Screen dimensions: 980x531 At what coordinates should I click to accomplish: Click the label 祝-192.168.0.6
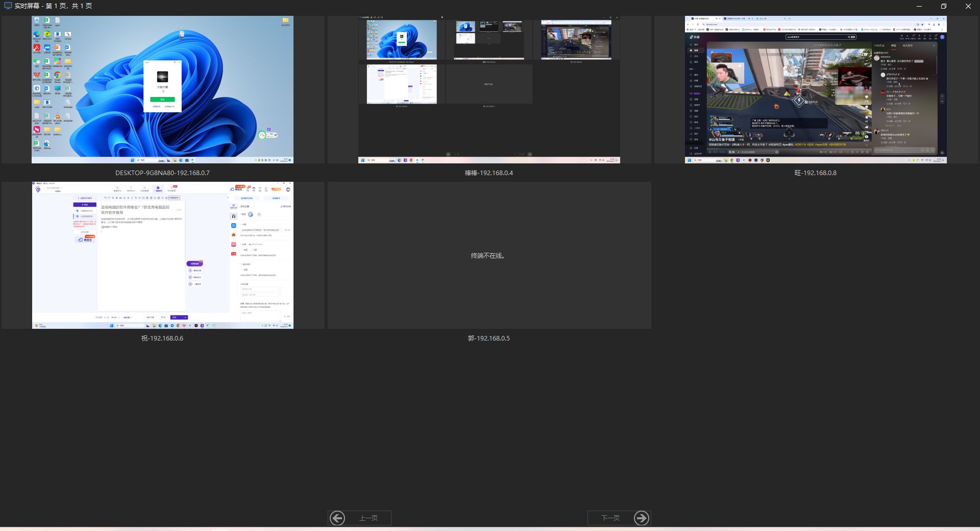click(x=162, y=339)
